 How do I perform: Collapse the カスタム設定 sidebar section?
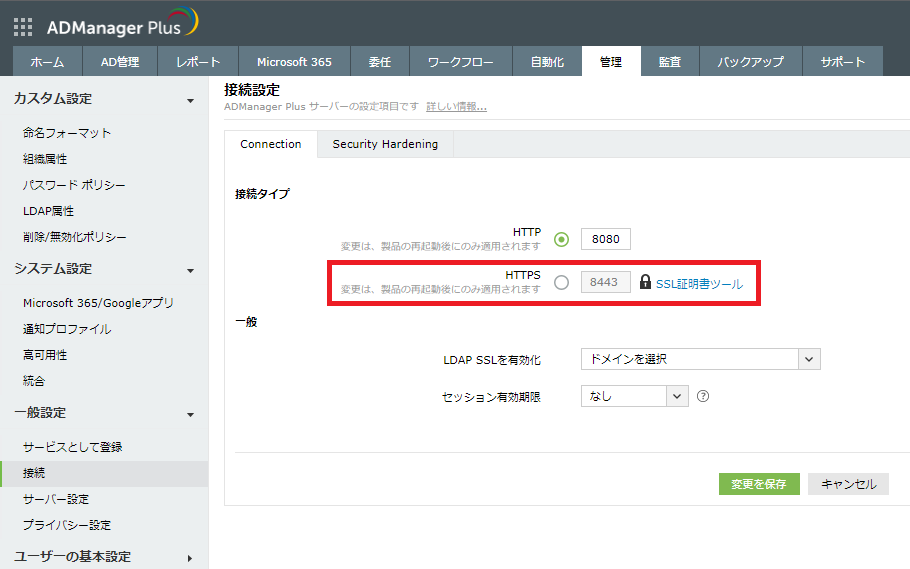pyautogui.click(x=190, y=100)
